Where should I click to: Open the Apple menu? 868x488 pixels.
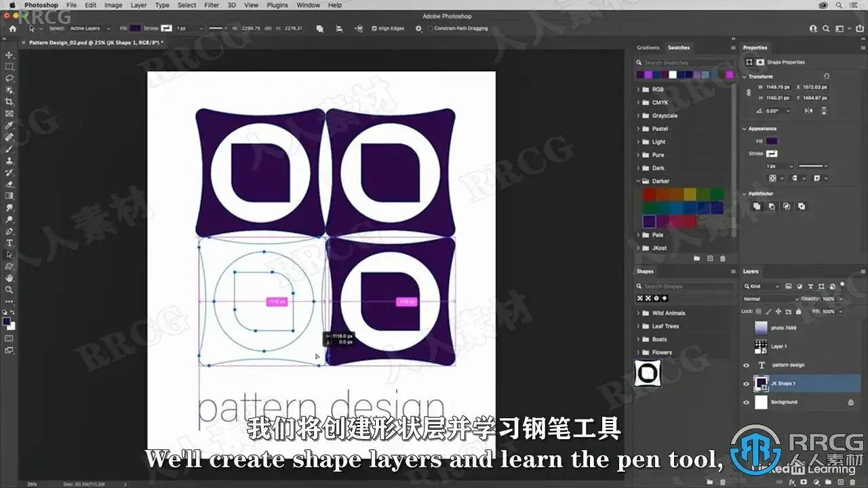pos(12,5)
